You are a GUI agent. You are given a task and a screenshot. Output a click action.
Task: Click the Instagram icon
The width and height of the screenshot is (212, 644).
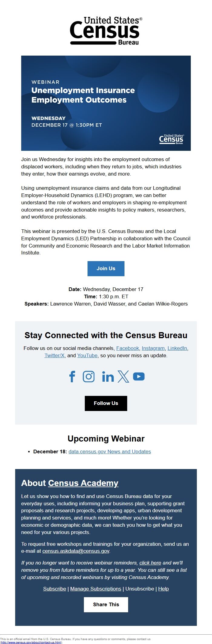(89, 376)
